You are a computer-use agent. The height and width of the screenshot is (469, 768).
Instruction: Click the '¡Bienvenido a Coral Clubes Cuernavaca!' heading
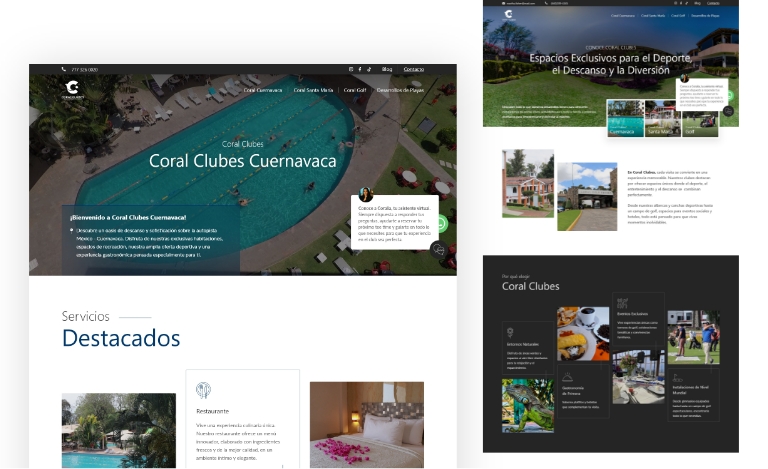(128, 217)
